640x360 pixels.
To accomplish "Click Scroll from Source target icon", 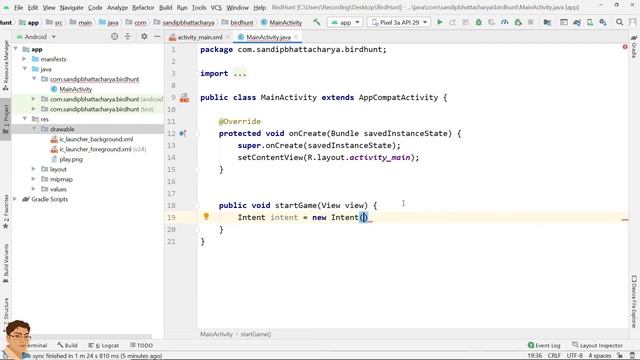I will [x=114, y=37].
